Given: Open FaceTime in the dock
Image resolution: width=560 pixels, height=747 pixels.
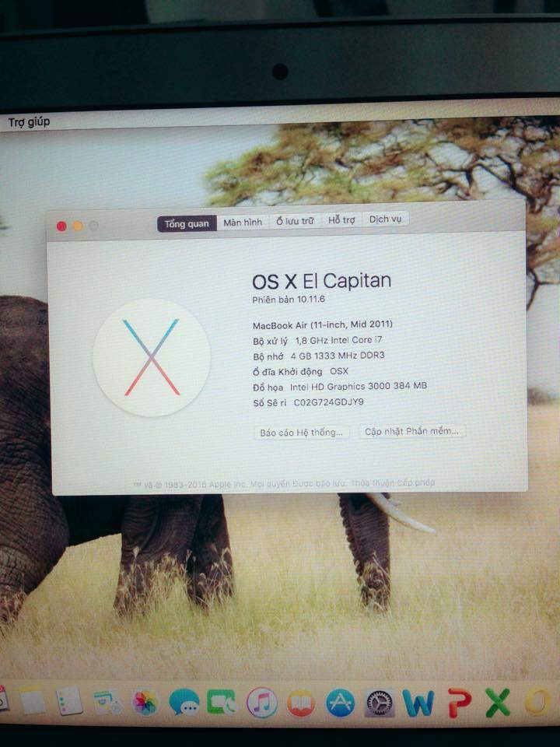Looking at the screenshot, I should 222,703.
